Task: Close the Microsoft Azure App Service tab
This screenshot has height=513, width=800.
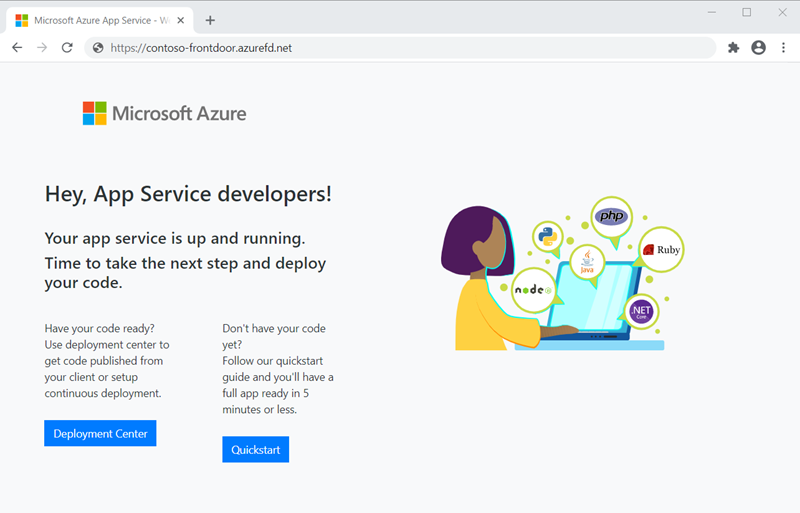Action: (x=181, y=20)
